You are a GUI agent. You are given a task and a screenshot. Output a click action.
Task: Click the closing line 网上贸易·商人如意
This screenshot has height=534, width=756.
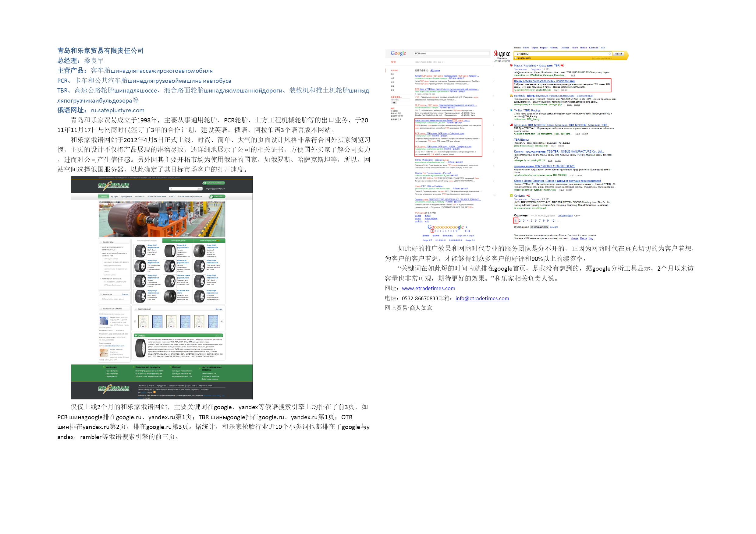408,308
